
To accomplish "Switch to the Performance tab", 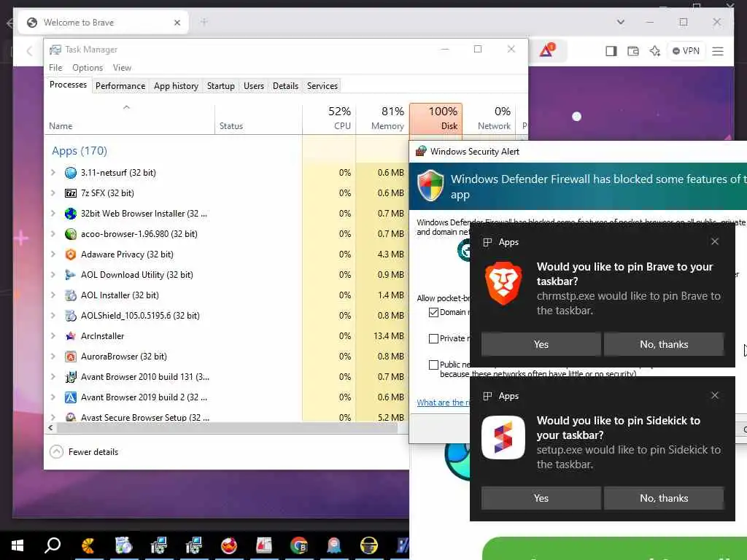I will tap(120, 86).
